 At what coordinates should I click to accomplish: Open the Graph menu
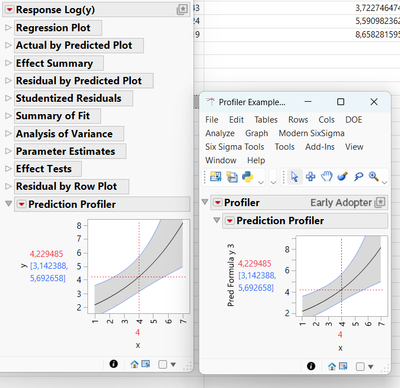[x=257, y=133]
